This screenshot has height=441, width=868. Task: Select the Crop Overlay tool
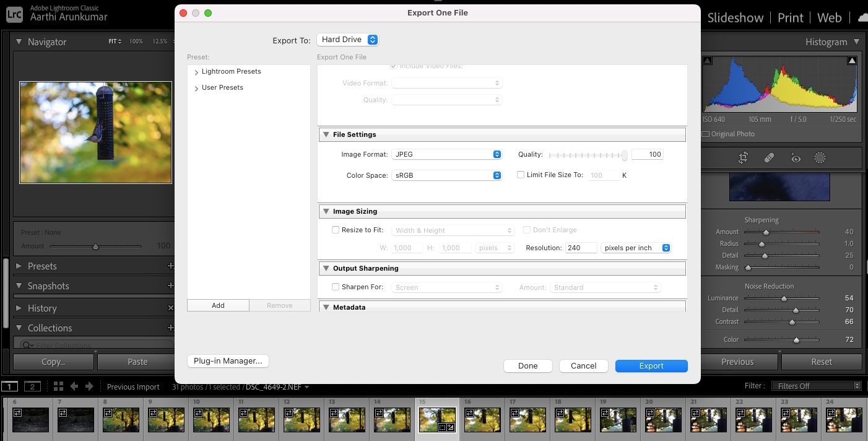[742, 157]
